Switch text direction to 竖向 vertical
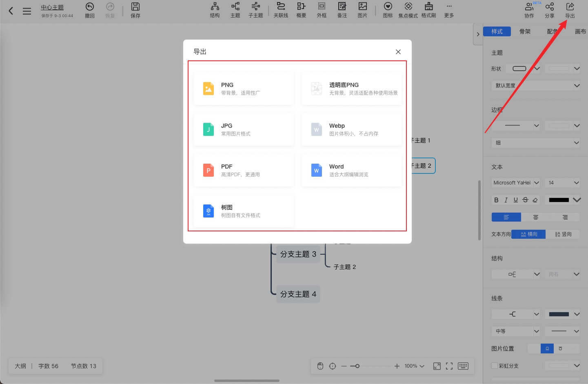The image size is (588, 384). [x=564, y=234]
